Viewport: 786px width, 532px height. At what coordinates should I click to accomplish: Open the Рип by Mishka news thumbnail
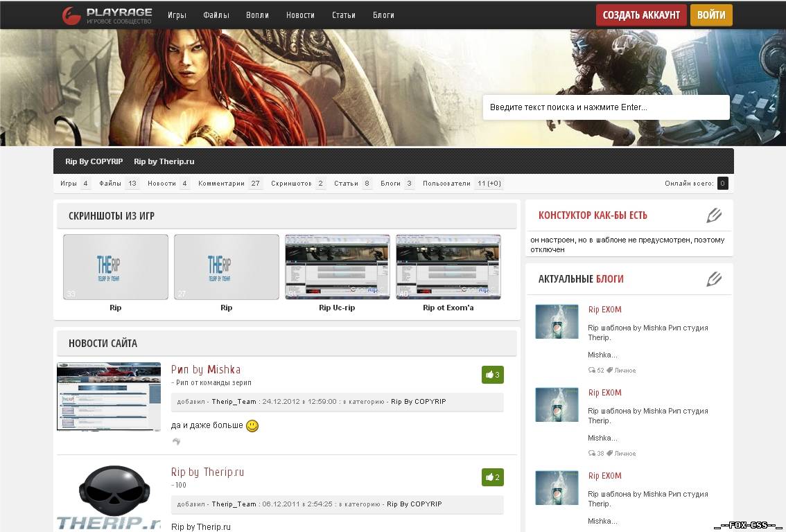(109, 397)
